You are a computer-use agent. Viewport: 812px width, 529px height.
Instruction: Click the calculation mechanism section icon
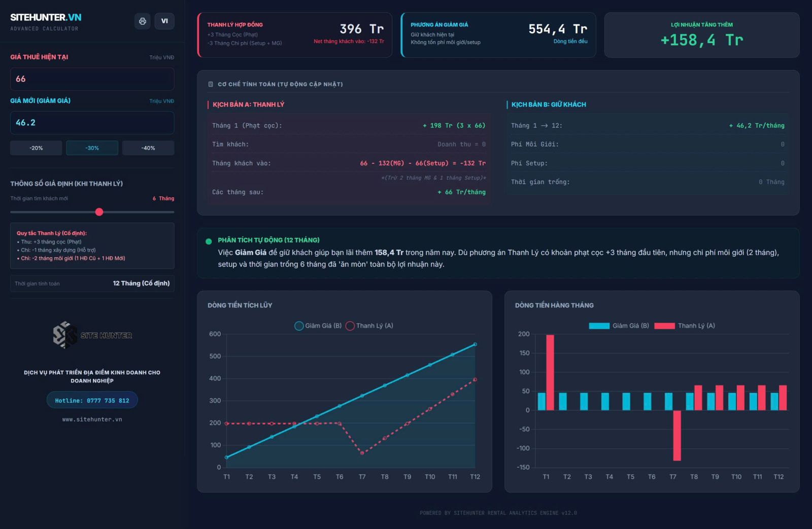coord(211,84)
